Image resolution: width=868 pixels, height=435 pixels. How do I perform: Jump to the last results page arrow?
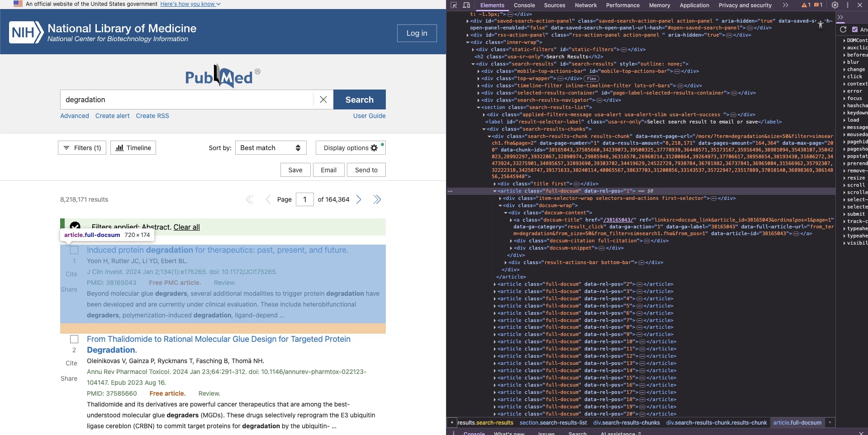[x=377, y=199]
